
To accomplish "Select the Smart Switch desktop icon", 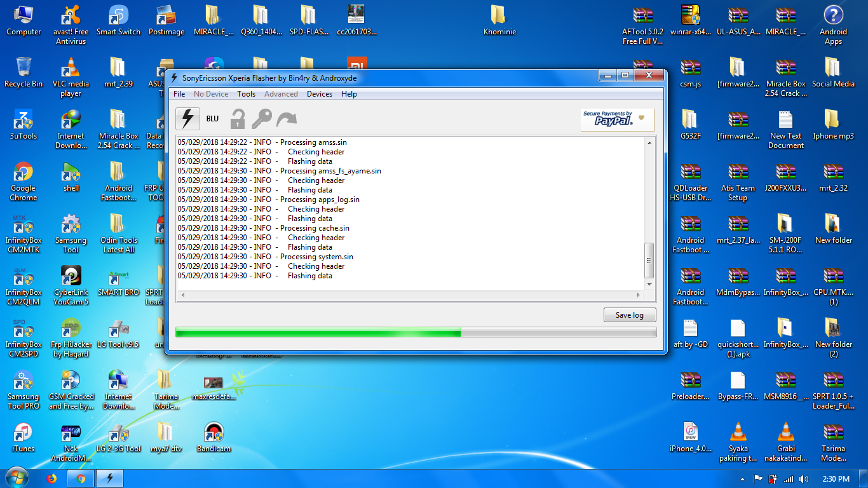I will click(119, 21).
